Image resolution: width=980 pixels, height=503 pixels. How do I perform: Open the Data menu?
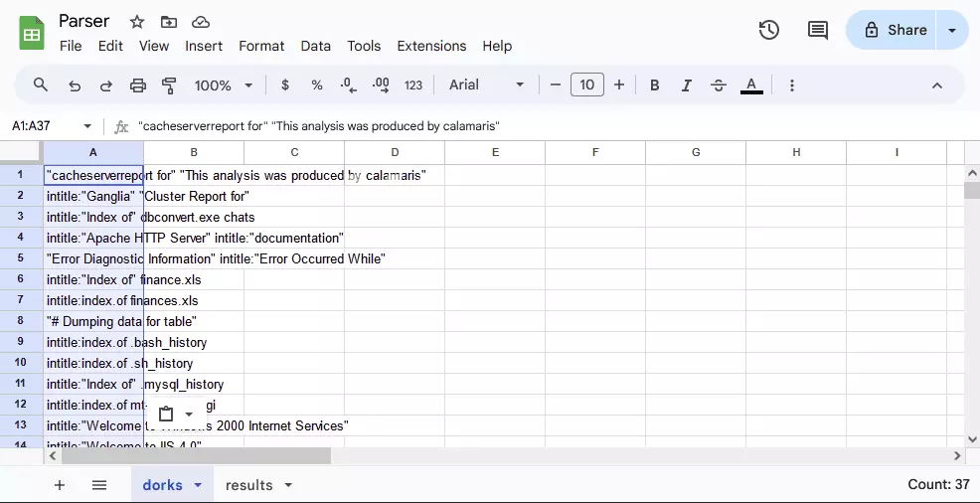point(316,47)
